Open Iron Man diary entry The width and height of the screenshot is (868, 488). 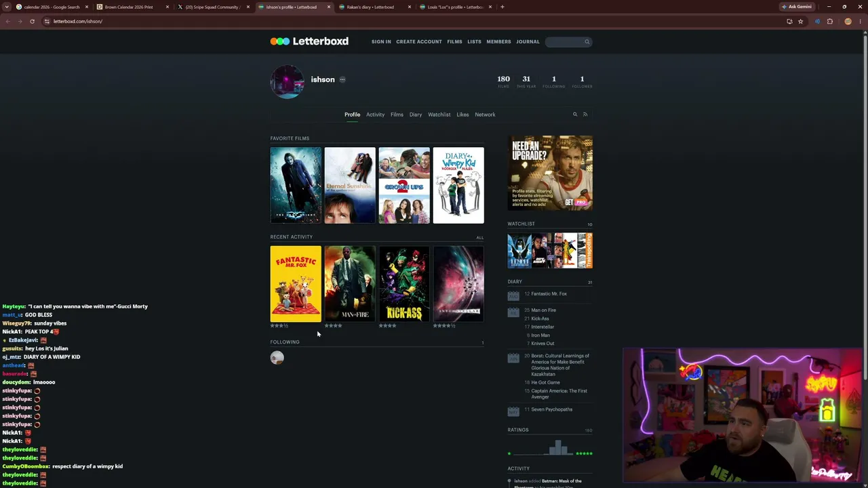pos(540,335)
